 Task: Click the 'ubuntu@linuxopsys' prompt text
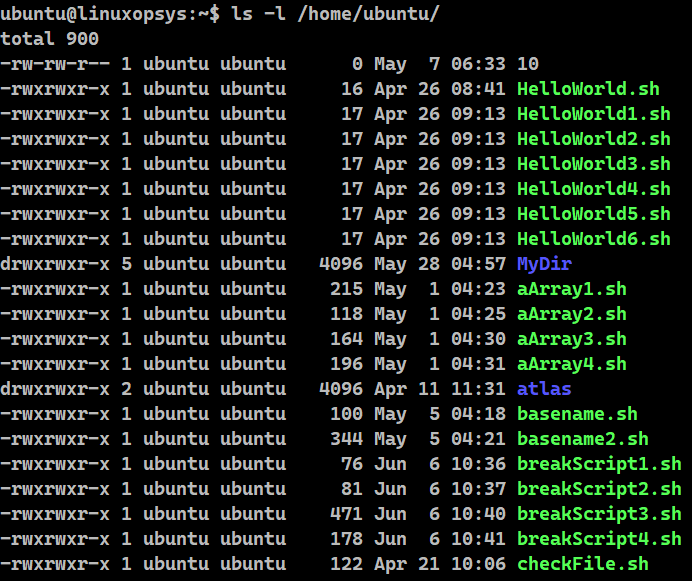(93, 14)
